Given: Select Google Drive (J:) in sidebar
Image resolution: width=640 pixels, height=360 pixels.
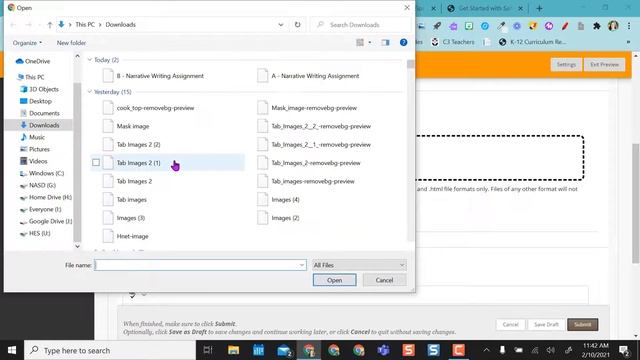Looking at the screenshot, I should coord(46,222).
